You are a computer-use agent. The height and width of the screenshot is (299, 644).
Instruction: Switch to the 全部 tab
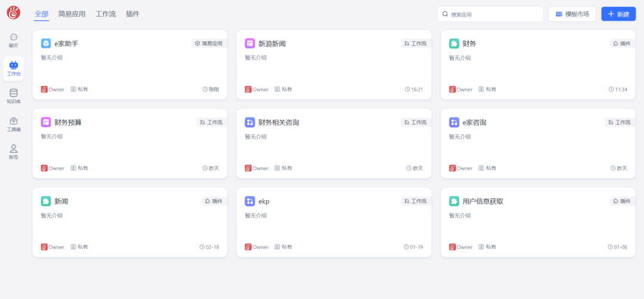coord(42,14)
